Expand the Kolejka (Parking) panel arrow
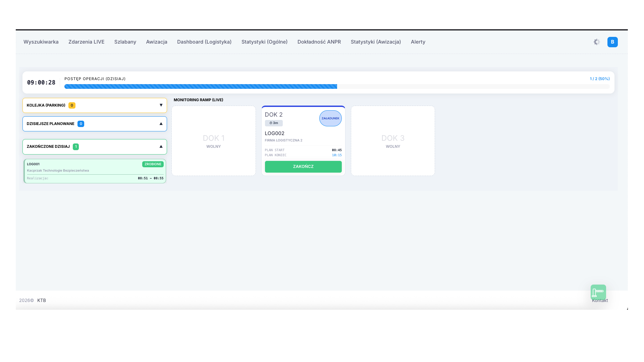 coord(161,105)
